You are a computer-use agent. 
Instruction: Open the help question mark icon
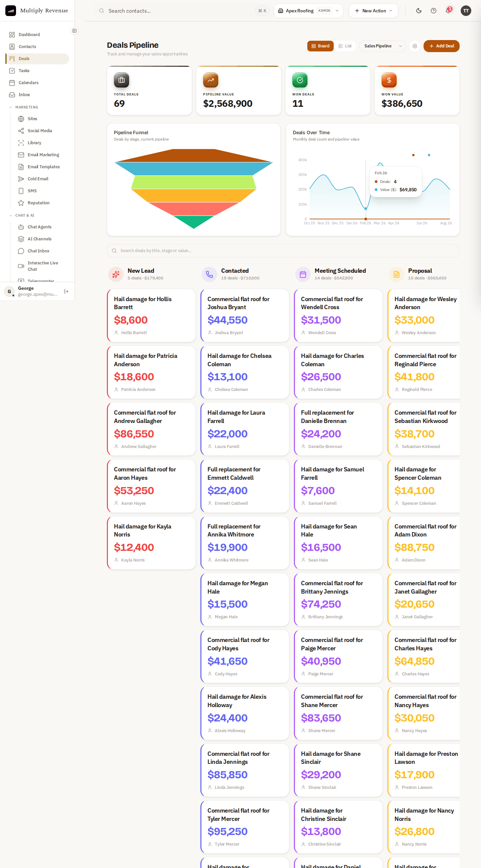[434, 11]
